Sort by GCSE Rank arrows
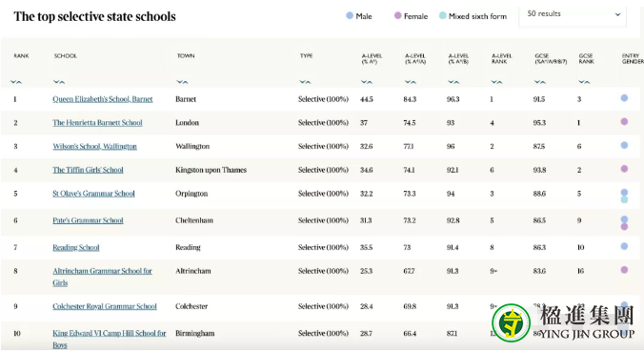The image size is (644, 352). click(584, 82)
